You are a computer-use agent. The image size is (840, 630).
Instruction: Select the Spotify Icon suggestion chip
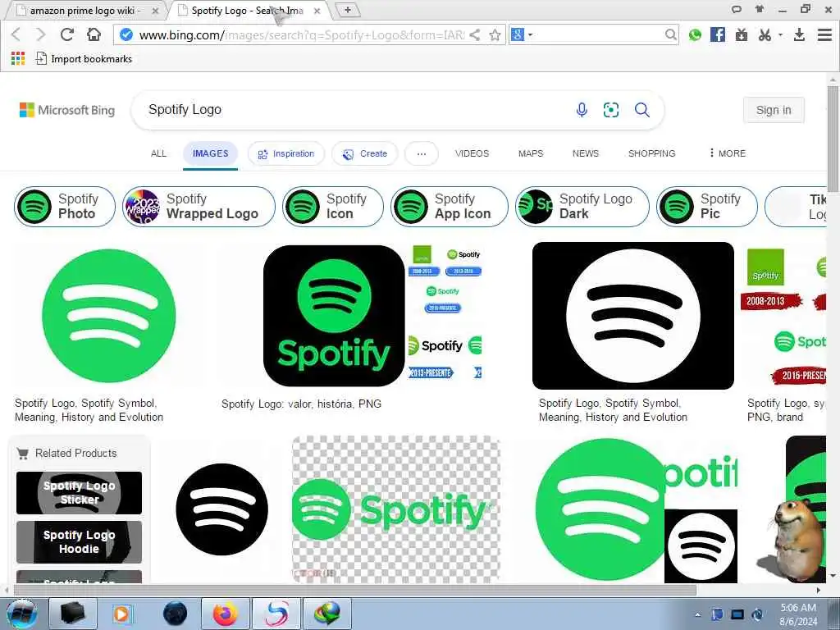coord(333,206)
